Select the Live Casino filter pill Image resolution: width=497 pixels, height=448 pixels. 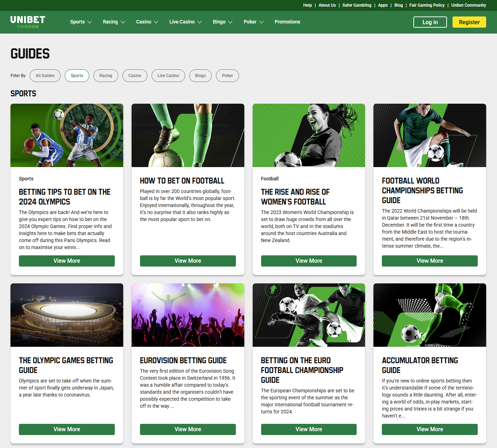168,75
